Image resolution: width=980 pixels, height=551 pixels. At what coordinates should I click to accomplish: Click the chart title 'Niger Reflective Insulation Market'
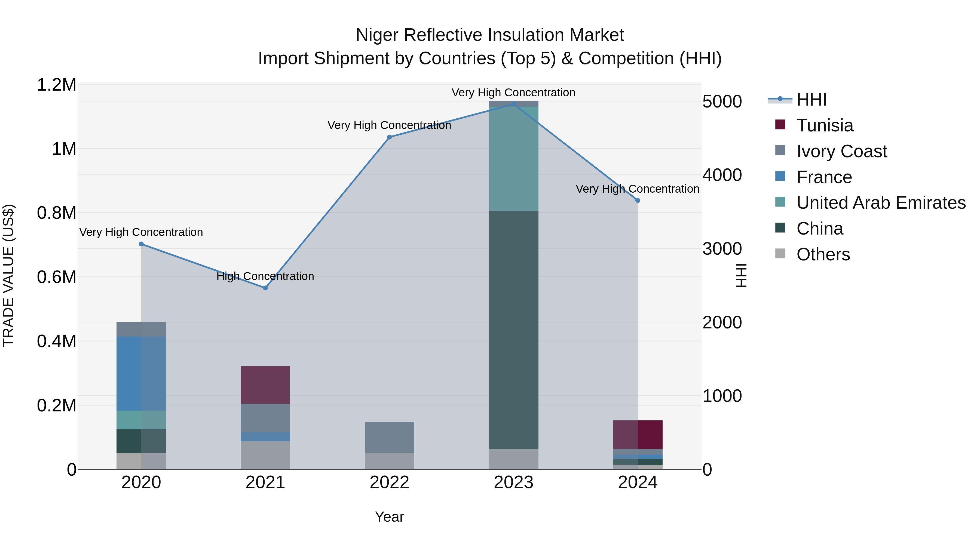click(x=490, y=35)
